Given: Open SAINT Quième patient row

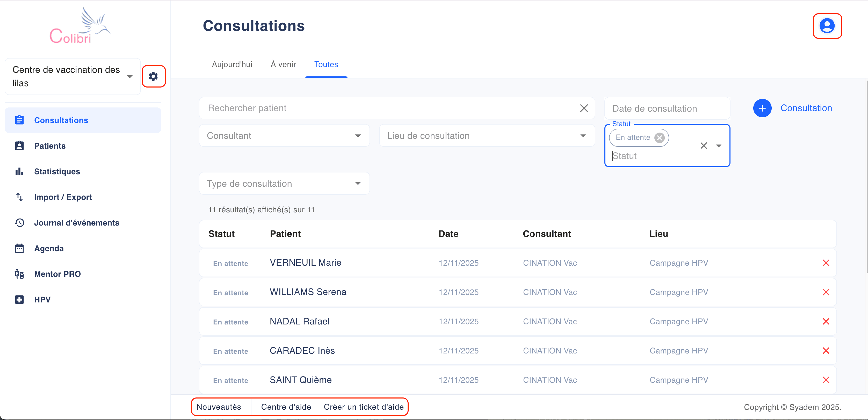Looking at the screenshot, I should click(x=518, y=380).
